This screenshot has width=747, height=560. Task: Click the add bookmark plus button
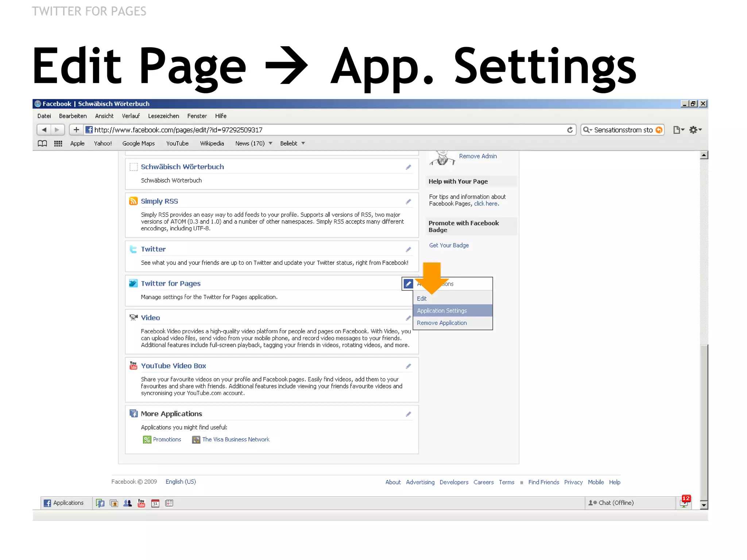pos(76,130)
